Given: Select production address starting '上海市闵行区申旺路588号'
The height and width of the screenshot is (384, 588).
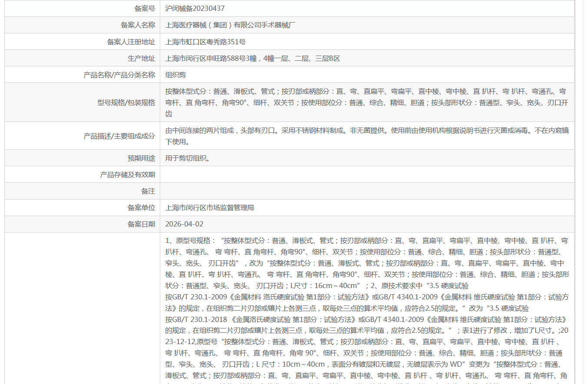Looking at the screenshot, I should [x=252, y=58].
